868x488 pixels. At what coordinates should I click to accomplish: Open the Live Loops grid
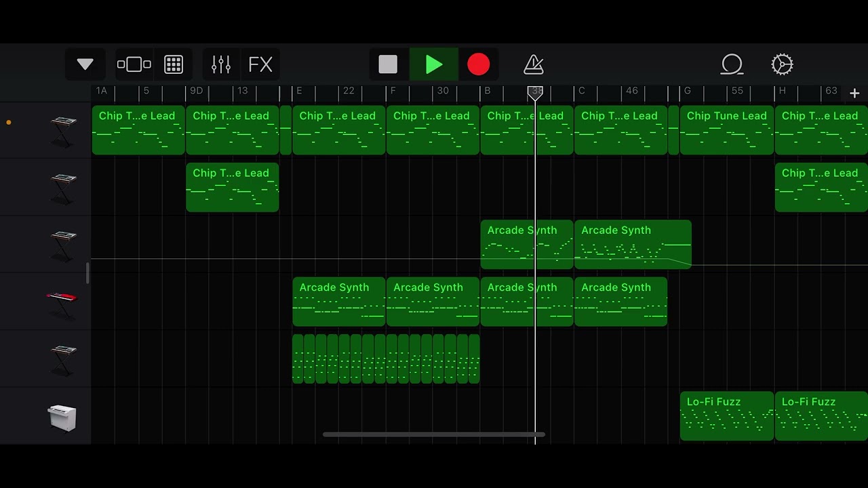174,64
